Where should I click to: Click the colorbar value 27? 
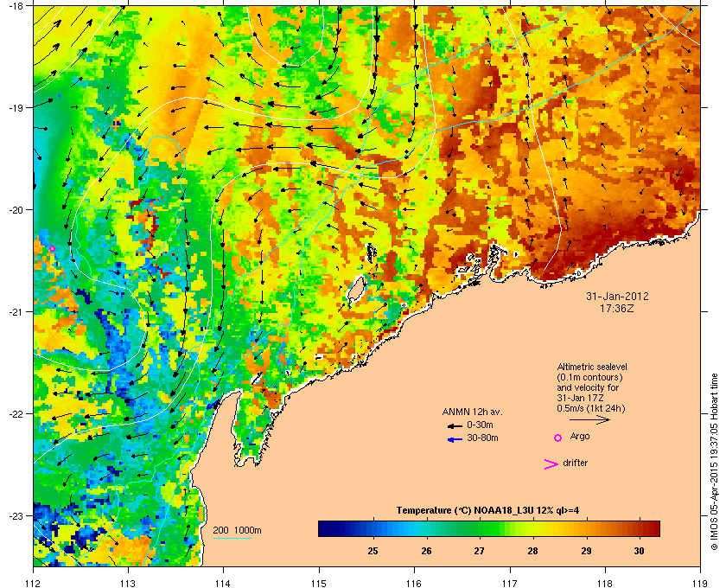tap(479, 551)
